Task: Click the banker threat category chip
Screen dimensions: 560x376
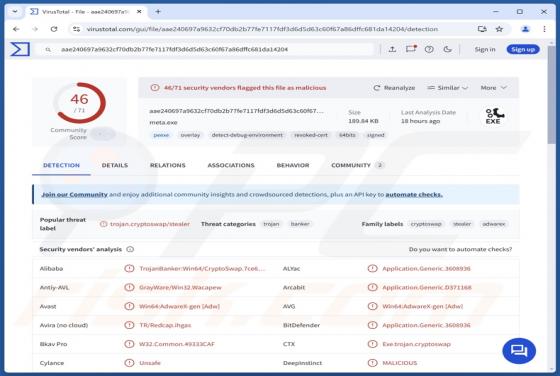Action: pos(300,224)
